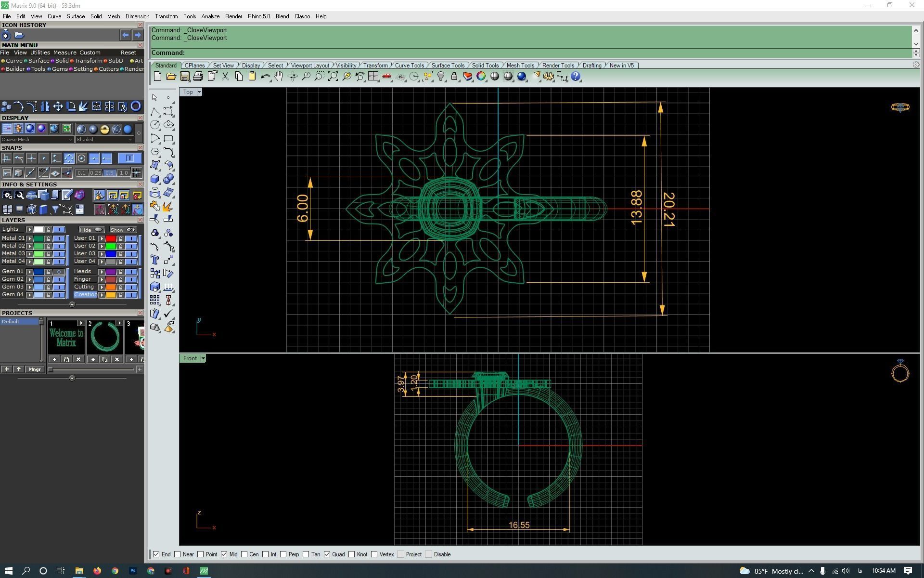
Task: Open the Analyze menu
Action: (x=210, y=16)
